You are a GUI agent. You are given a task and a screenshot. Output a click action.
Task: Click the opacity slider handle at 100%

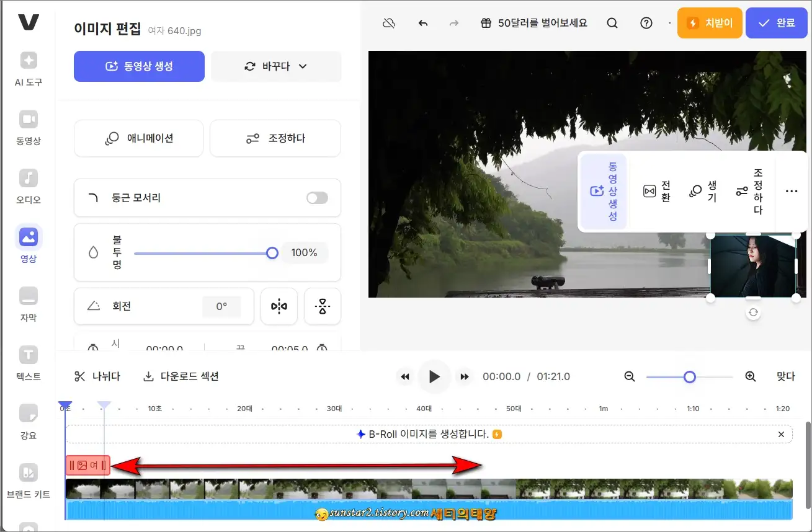coord(272,253)
